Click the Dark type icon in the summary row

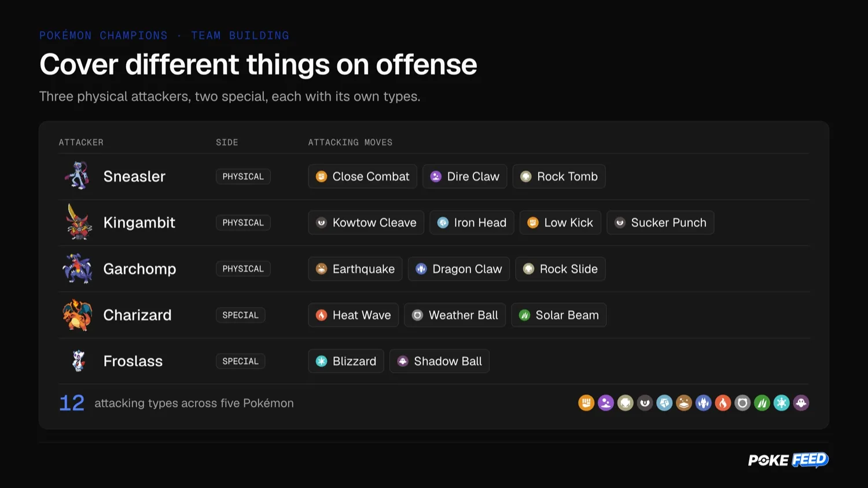click(x=645, y=403)
